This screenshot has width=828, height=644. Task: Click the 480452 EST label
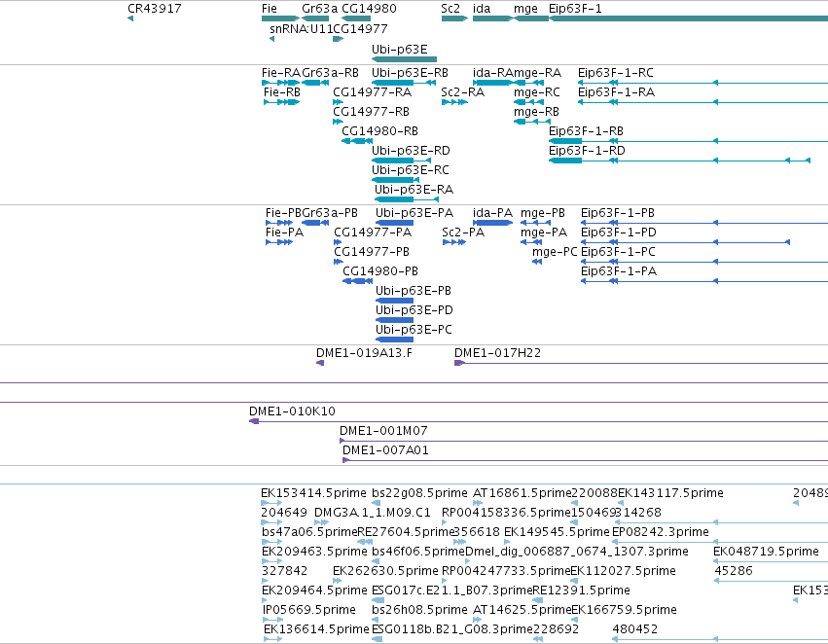(x=635, y=629)
